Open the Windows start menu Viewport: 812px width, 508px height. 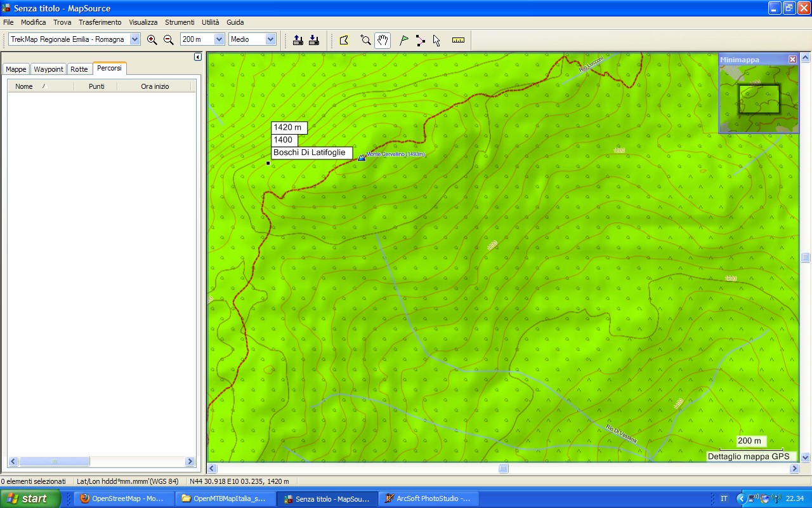tap(30, 498)
